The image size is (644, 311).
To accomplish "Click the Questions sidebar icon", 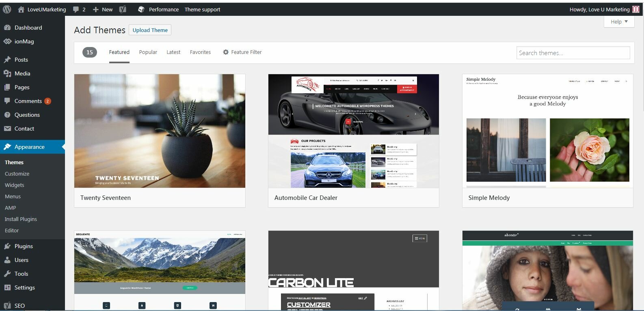I will pyautogui.click(x=7, y=115).
